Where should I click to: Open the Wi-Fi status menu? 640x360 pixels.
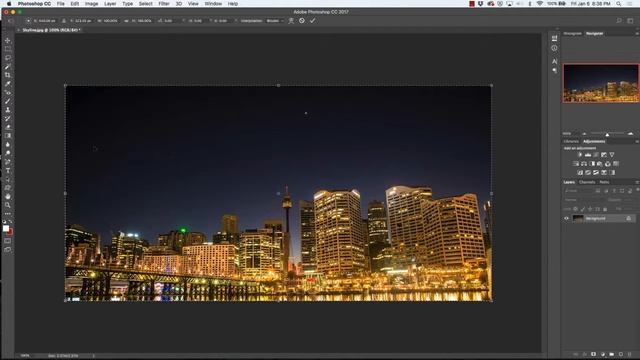pos(540,4)
